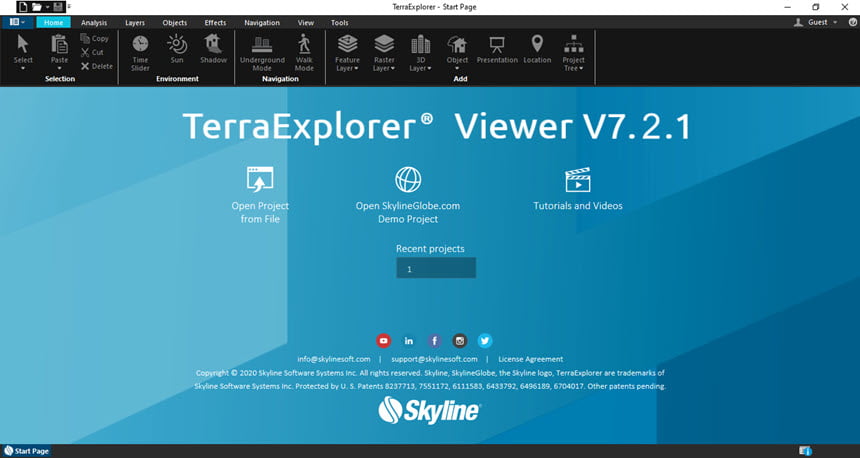The image size is (860, 458).
Task: Click the Save disk quick access icon
Action: click(58, 7)
